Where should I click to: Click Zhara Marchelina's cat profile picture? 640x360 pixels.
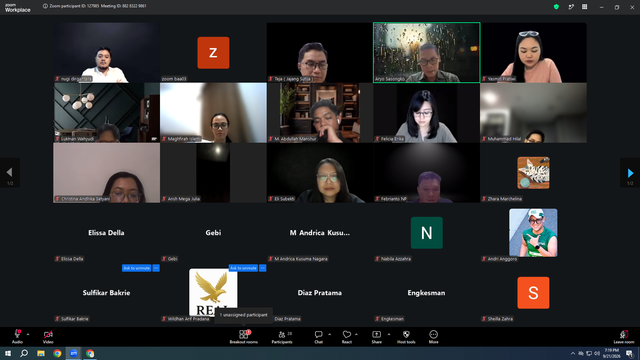[533, 173]
